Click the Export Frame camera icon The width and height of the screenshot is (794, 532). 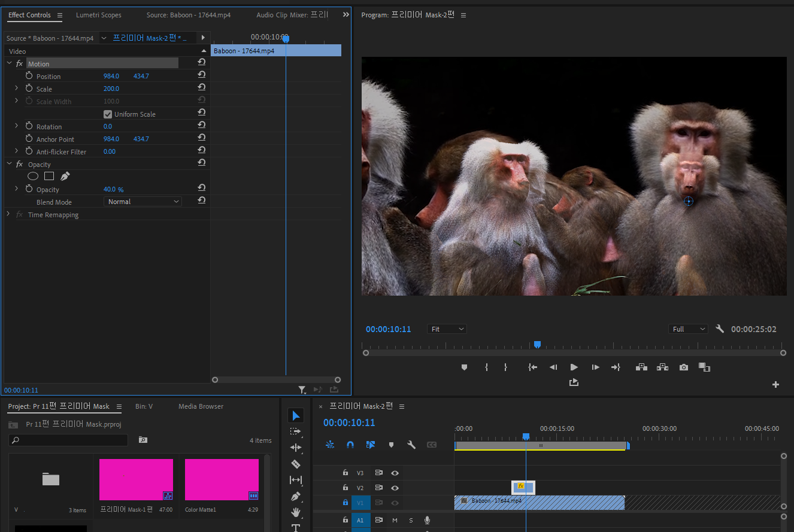click(684, 367)
